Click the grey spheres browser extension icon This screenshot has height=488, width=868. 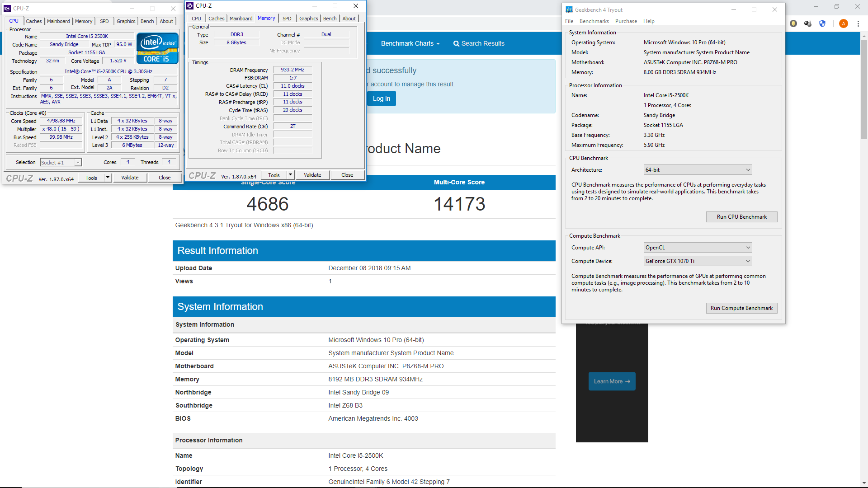(x=808, y=23)
